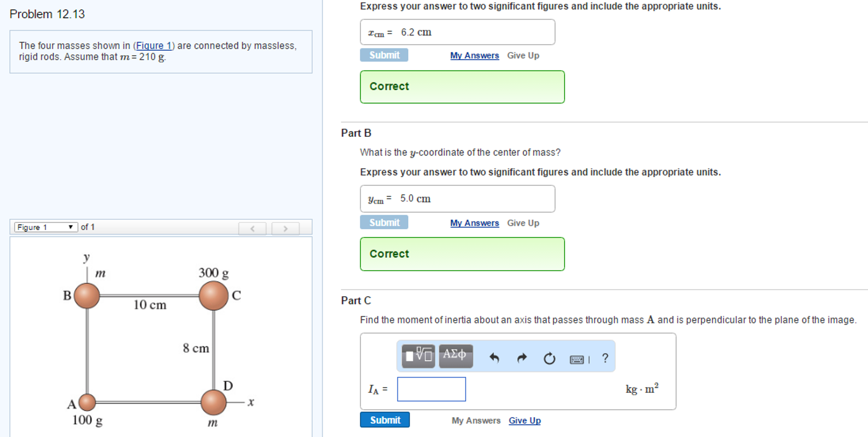Submit the Part B y-coordinate answer
The image size is (868, 437).
pos(384,222)
